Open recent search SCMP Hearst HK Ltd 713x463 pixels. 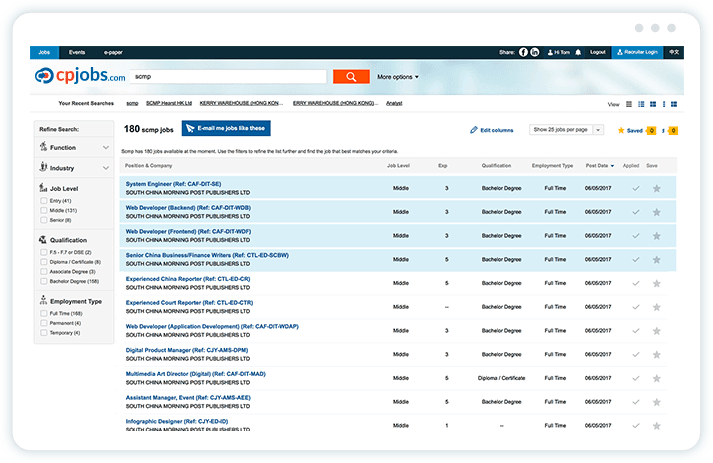169,103
